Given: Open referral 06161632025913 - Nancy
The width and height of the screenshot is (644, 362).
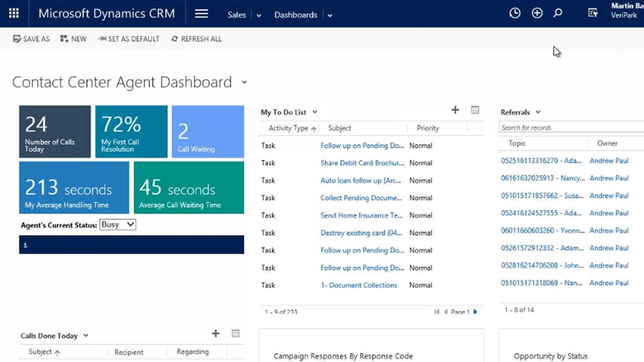Looking at the screenshot, I should 543,178.
